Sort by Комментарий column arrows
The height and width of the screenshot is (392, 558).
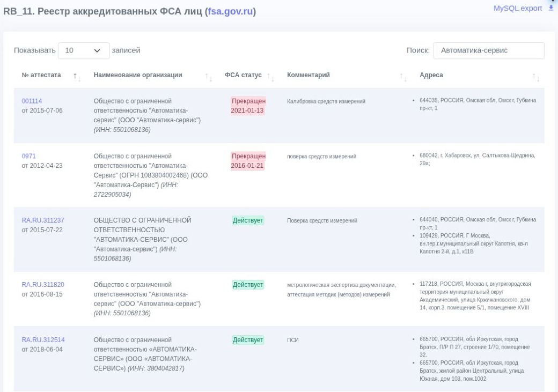coord(403,77)
